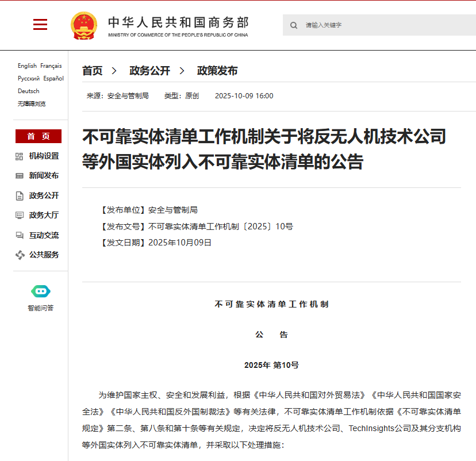476x461 pixels.
Task: Open the red hamburger menu icon
Action: (x=40, y=24)
